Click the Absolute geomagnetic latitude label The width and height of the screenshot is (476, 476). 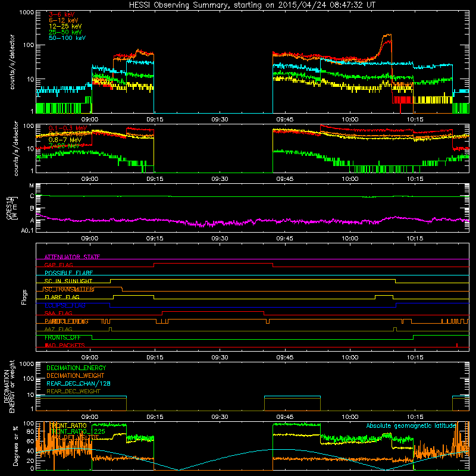[x=411, y=425]
